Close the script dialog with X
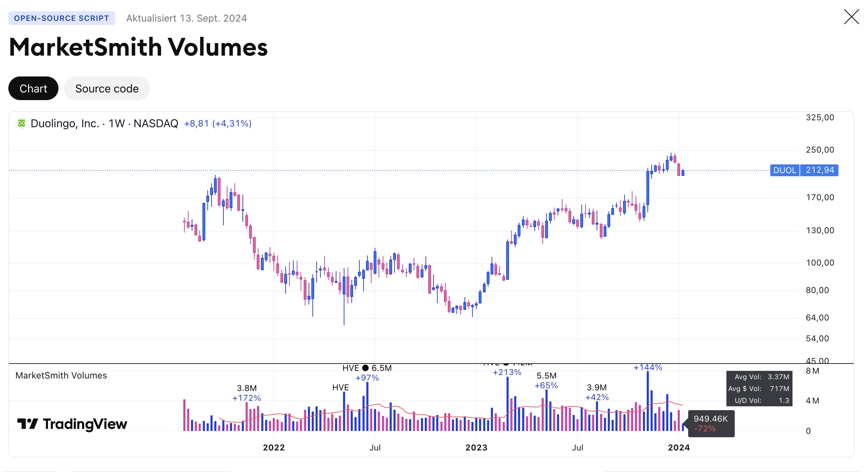The image size is (868, 472). [x=851, y=17]
